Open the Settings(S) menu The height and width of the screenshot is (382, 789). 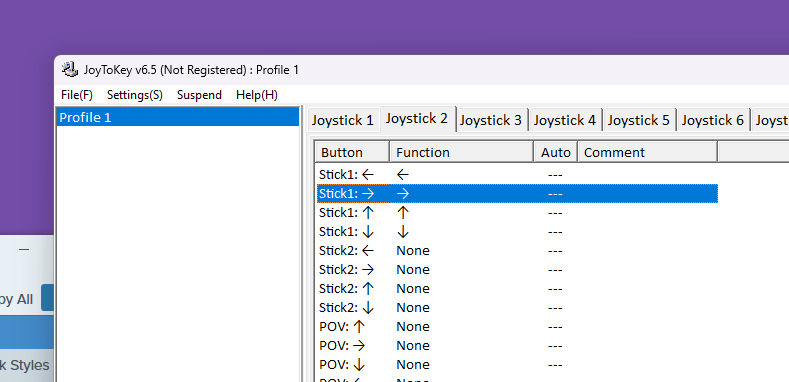point(135,95)
